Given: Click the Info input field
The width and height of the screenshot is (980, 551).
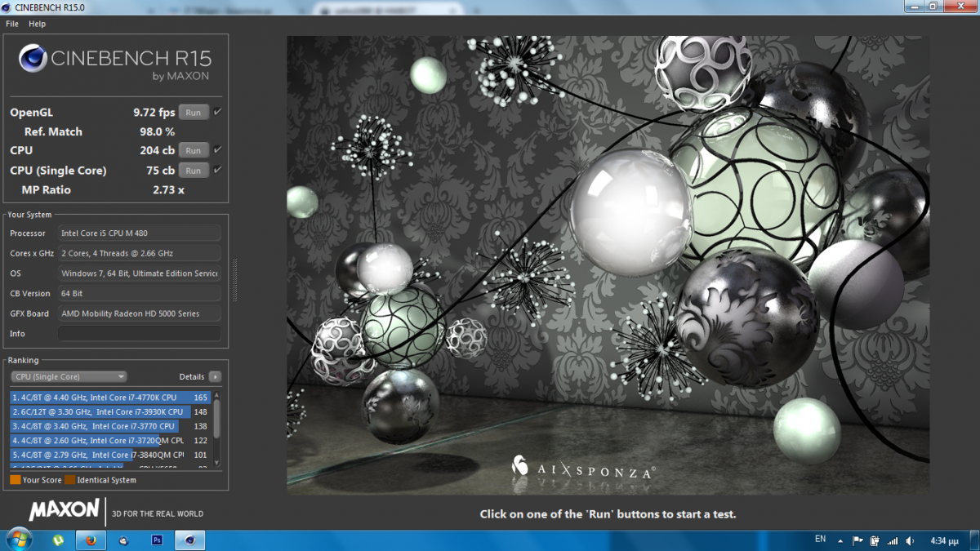Looking at the screenshot, I should point(139,333).
